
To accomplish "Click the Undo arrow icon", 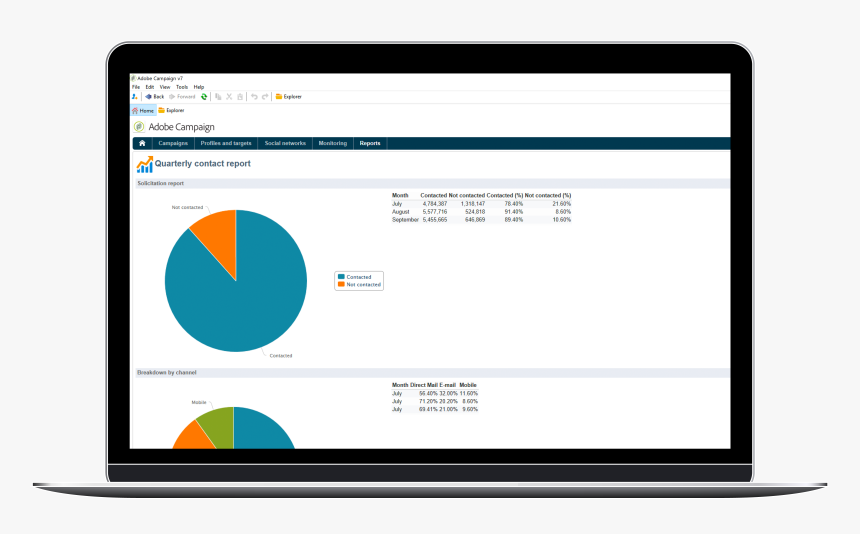I will click(254, 96).
